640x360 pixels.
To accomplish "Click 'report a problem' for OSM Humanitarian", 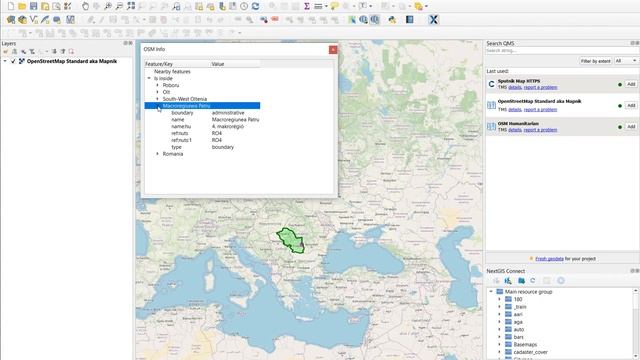I will tap(540, 130).
